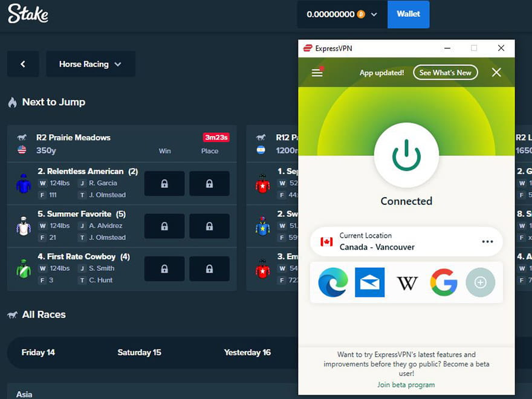Go back using the left chevron button

[x=23, y=64]
